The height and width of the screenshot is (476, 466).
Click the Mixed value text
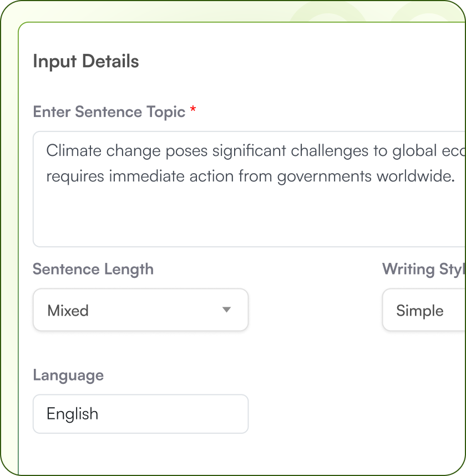coord(68,310)
